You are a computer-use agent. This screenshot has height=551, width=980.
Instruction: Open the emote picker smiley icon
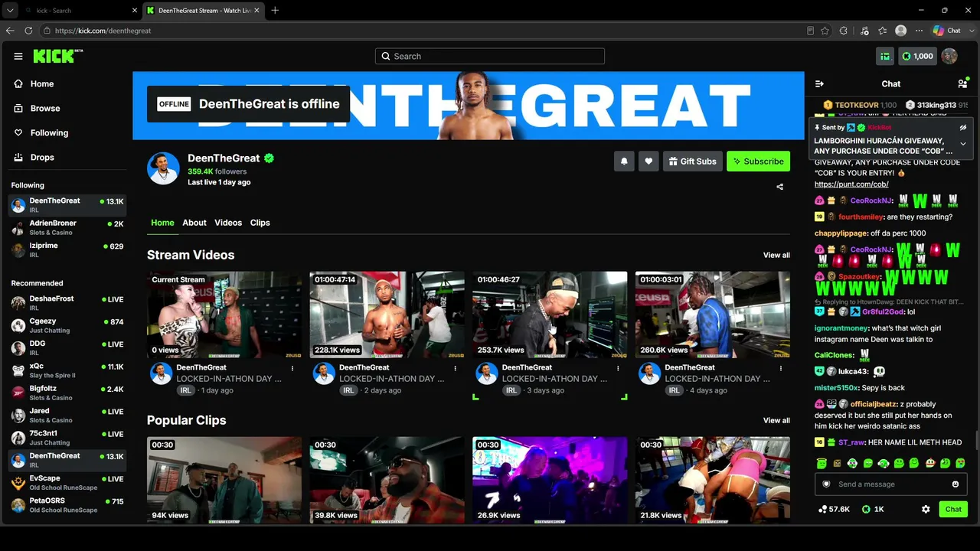point(955,484)
